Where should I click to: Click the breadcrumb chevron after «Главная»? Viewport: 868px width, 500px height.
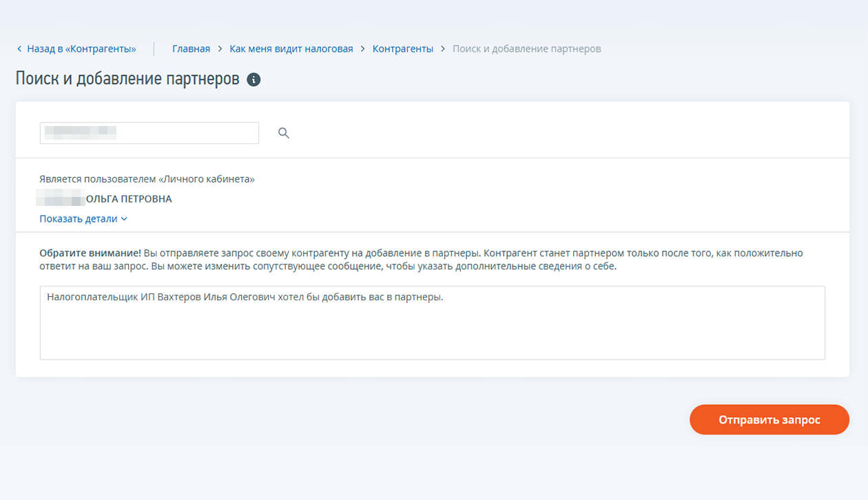(x=220, y=49)
